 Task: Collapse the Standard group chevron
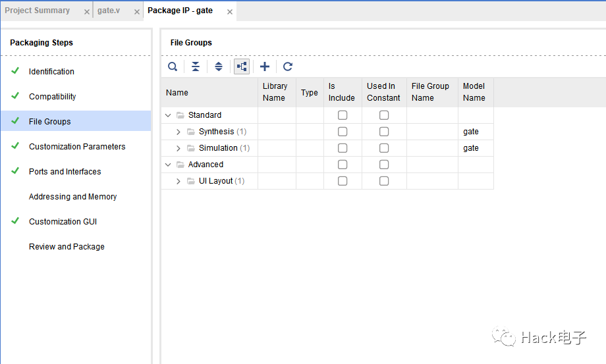(x=168, y=115)
